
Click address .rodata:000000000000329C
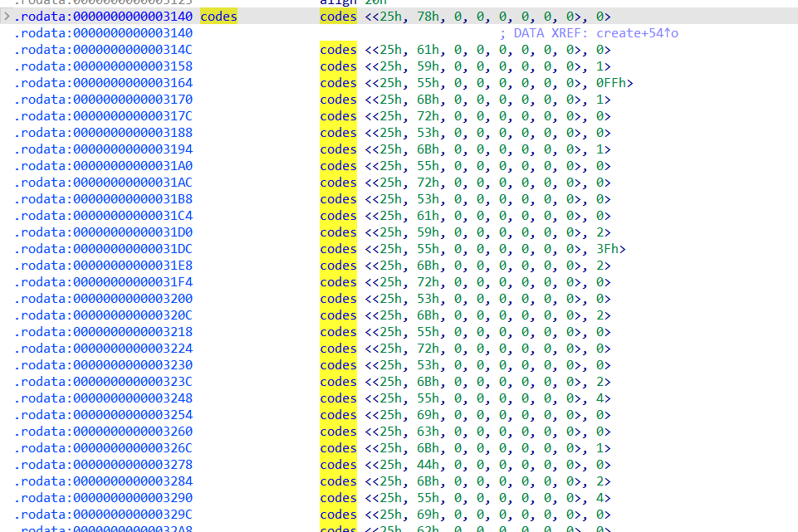pyautogui.click(x=104, y=515)
